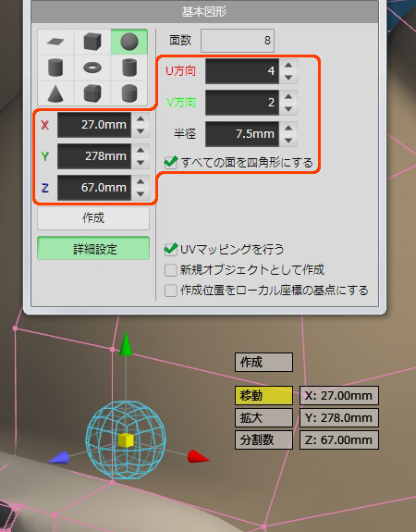
Task: Select 分割数 mode in viewport overlay
Action: point(263,440)
